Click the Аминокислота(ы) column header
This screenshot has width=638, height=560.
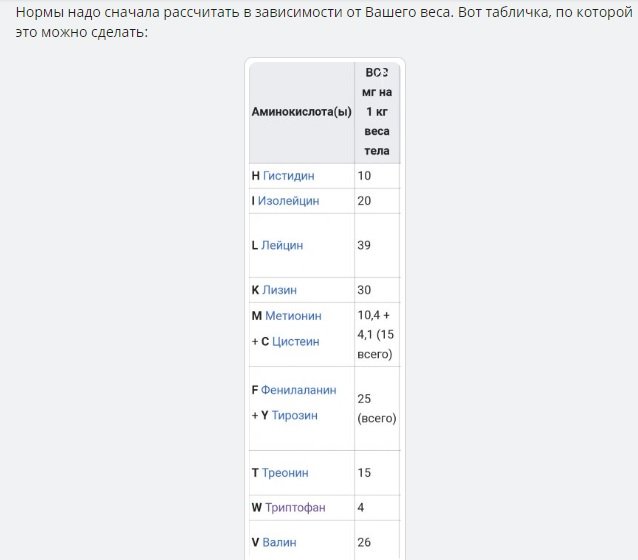(301, 111)
